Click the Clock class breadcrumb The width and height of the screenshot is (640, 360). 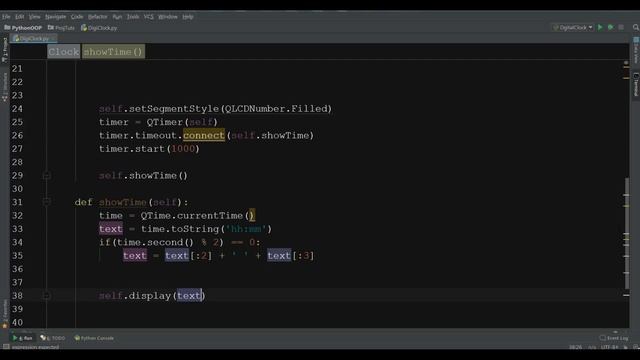(64, 52)
